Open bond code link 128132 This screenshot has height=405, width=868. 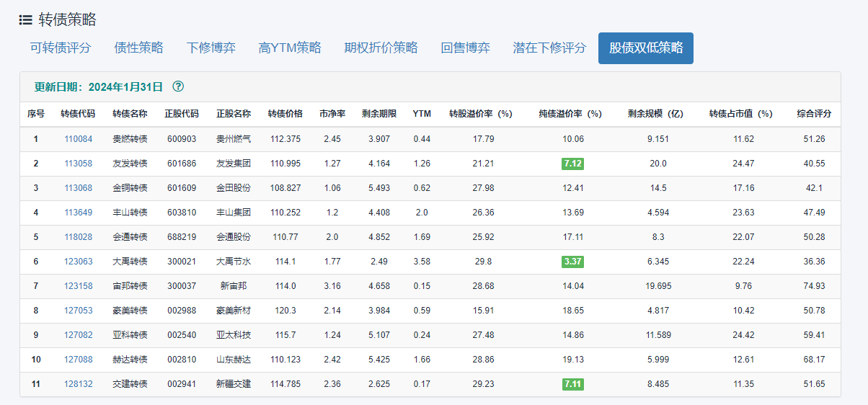coord(78,384)
